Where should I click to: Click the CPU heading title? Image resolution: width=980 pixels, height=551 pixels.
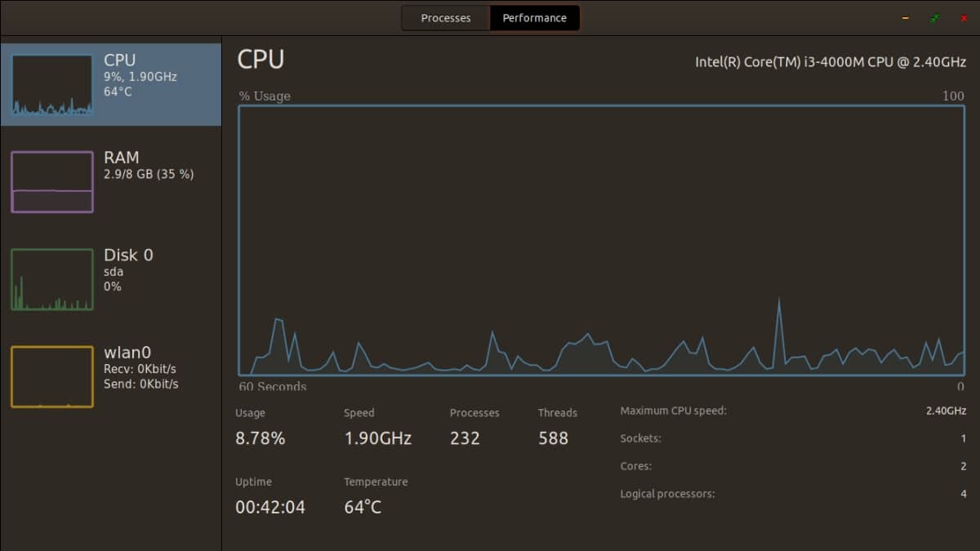pos(261,60)
